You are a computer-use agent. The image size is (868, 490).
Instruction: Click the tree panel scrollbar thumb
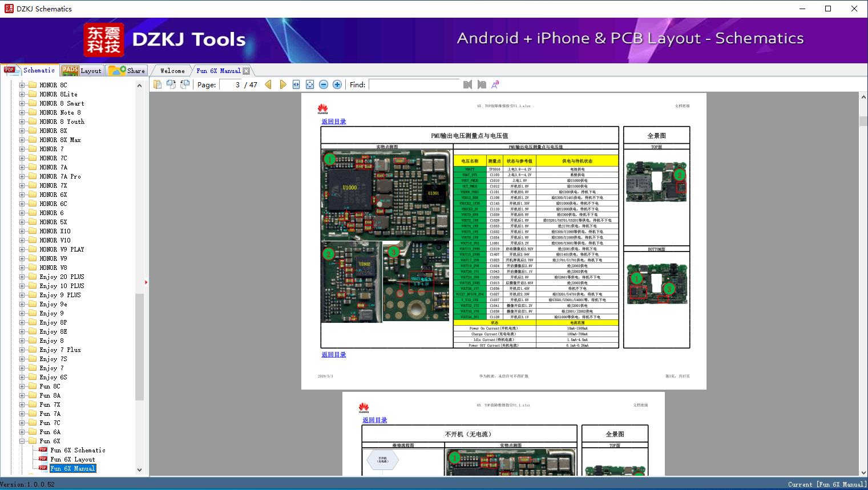tap(139, 347)
